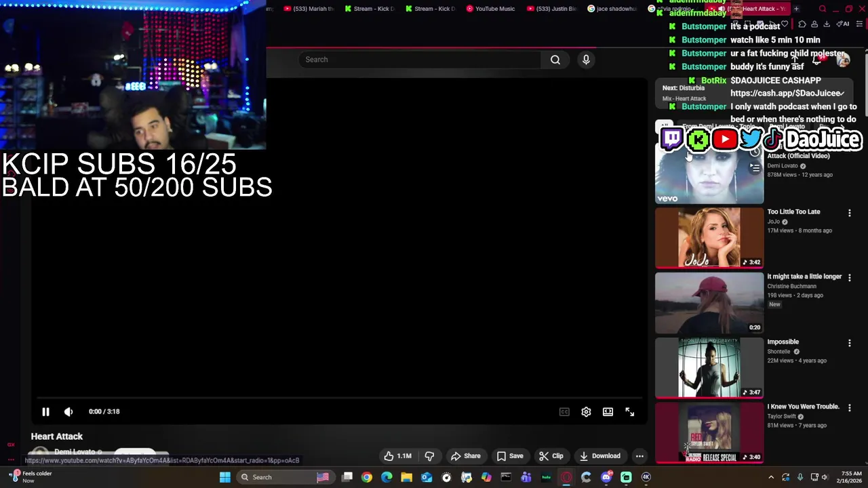Click the Heart Attack video title text

[57, 436]
